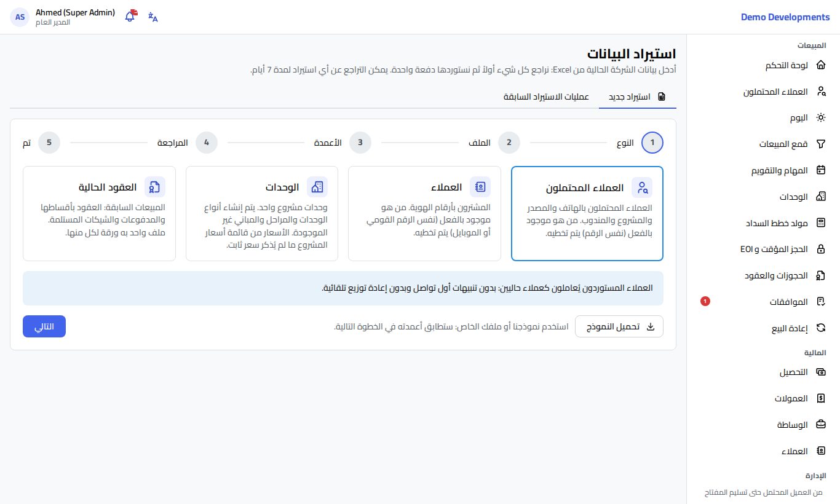The image size is (840, 504).
Task: Click step 3 الأعمدة circle in stepper
Action: (x=360, y=143)
